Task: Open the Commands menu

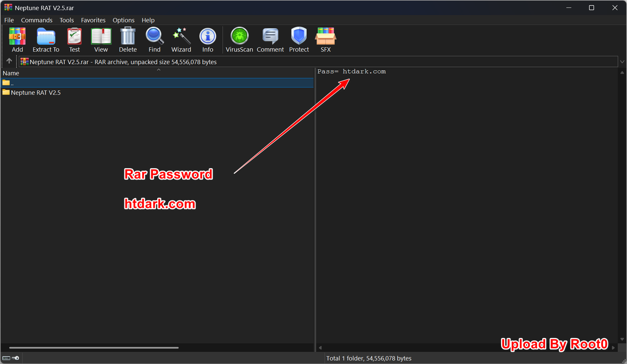Action: [37, 20]
